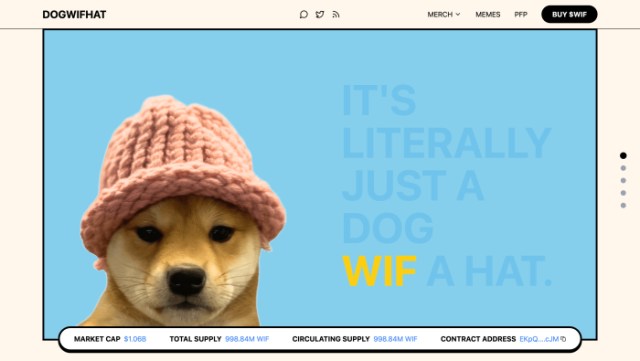Screen dimensions: 640x361
Task: Click total supply value 998.84M WIF
Action: coord(247,339)
